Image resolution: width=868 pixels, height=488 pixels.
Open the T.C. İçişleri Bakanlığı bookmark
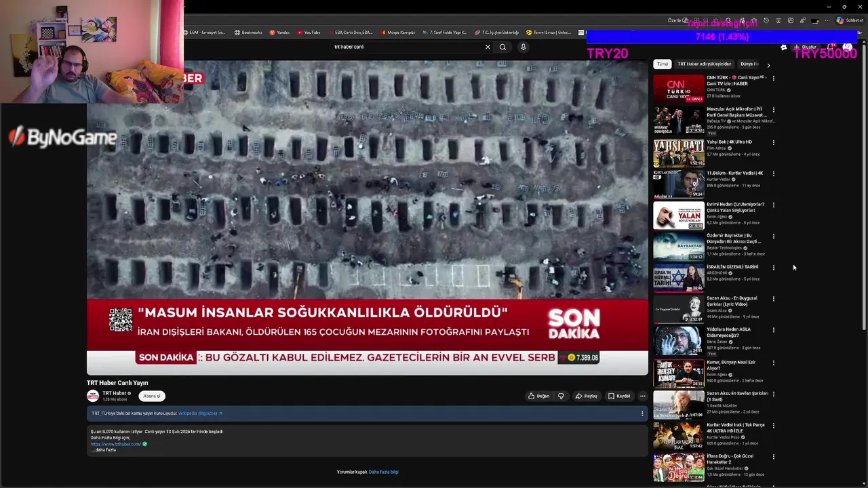coord(496,33)
